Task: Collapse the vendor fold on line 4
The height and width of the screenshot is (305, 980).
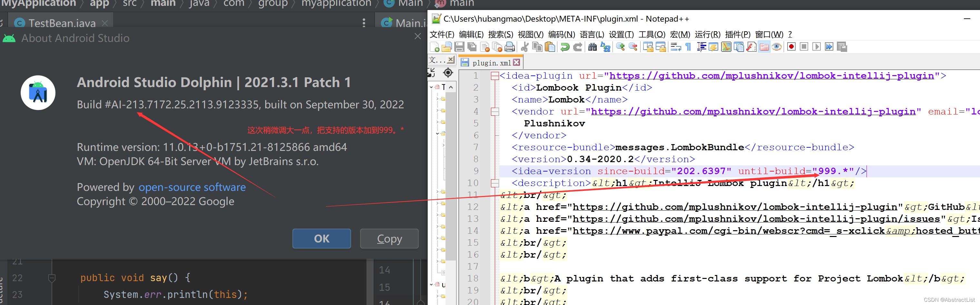Action: pos(495,112)
